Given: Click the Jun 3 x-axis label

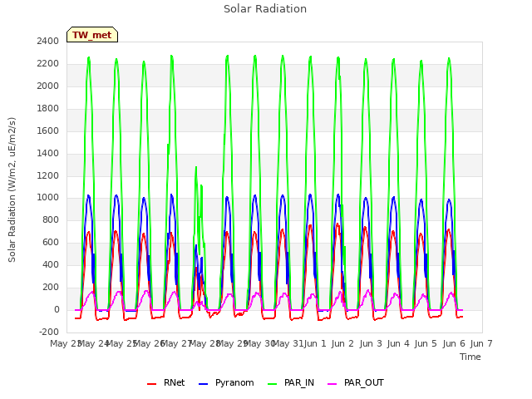Looking at the screenshot, I should (370, 343).
